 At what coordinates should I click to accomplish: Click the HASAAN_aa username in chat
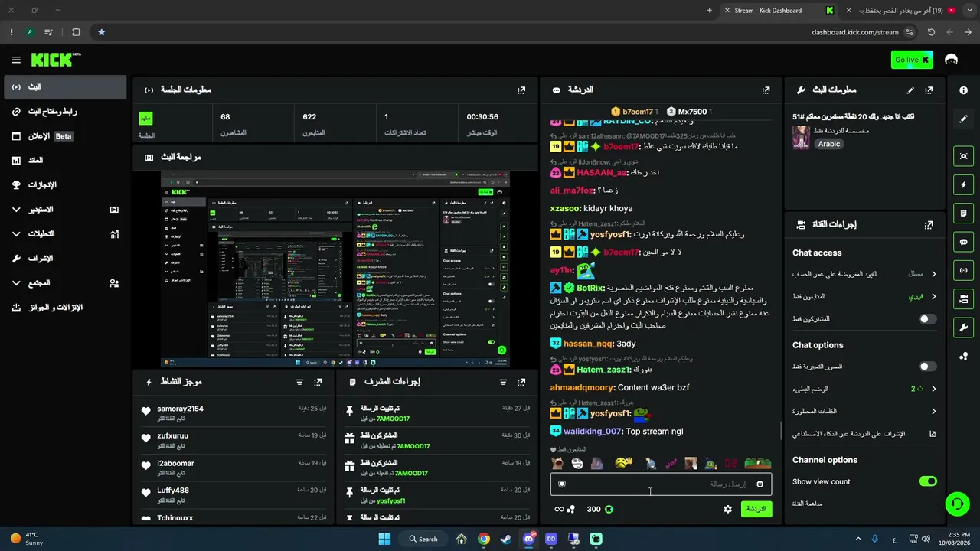603,173
